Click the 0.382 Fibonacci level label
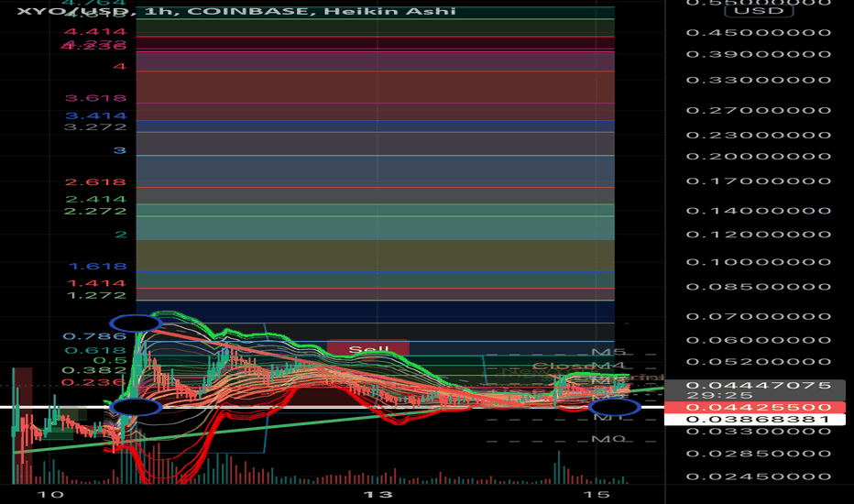The height and width of the screenshot is (504, 854). 94,370
